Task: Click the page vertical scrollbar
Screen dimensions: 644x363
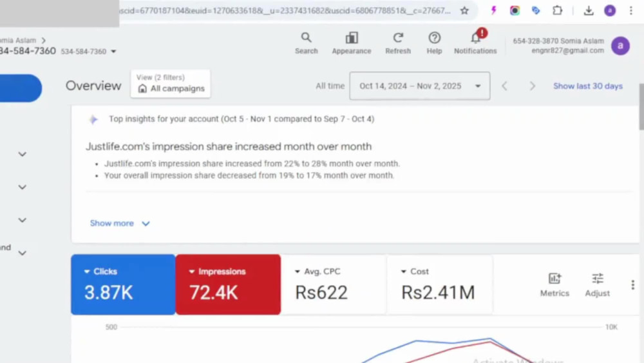Action: point(641,107)
